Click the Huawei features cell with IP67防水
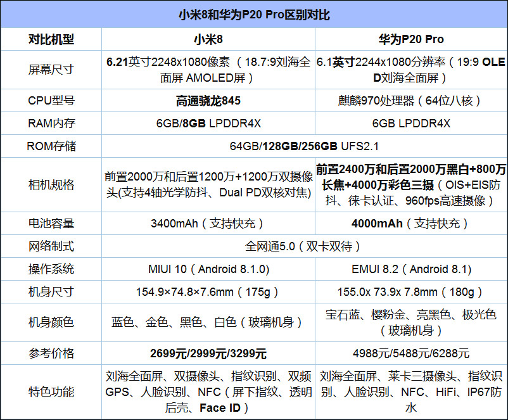The height and width of the screenshot is (420, 508). (x=411, y=391)
